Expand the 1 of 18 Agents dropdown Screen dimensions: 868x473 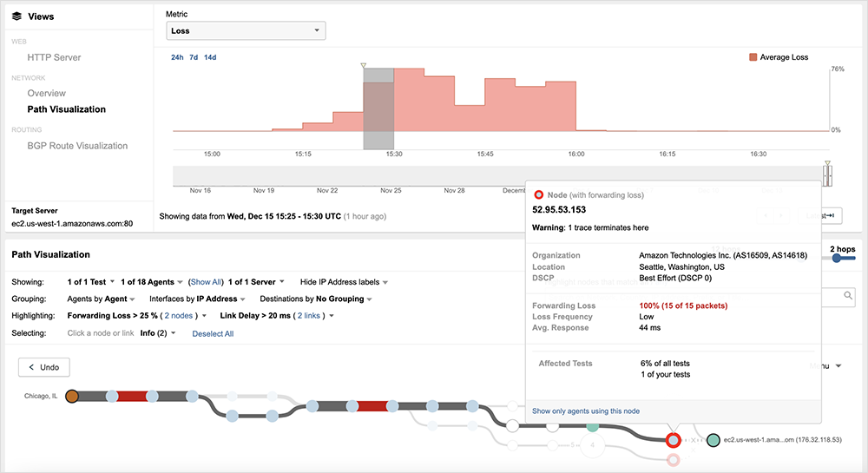[152, 282]
